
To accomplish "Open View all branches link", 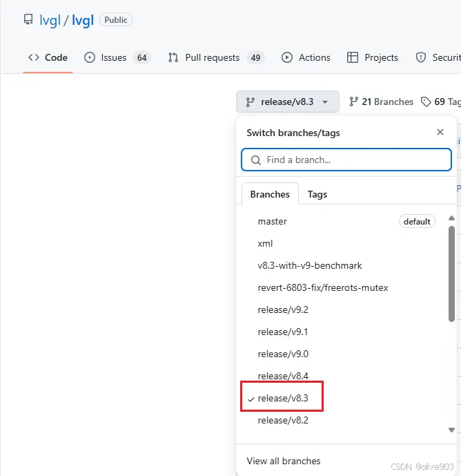I will pos(283,461).
